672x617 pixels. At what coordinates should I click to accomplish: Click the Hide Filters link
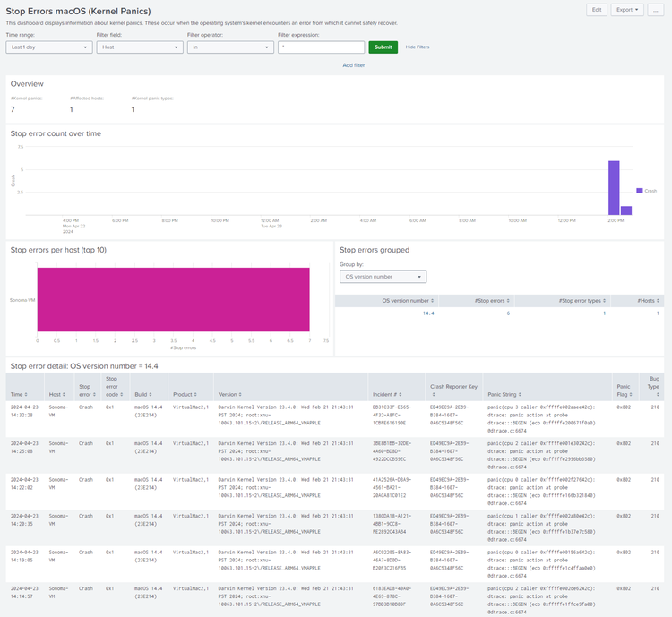418,47
